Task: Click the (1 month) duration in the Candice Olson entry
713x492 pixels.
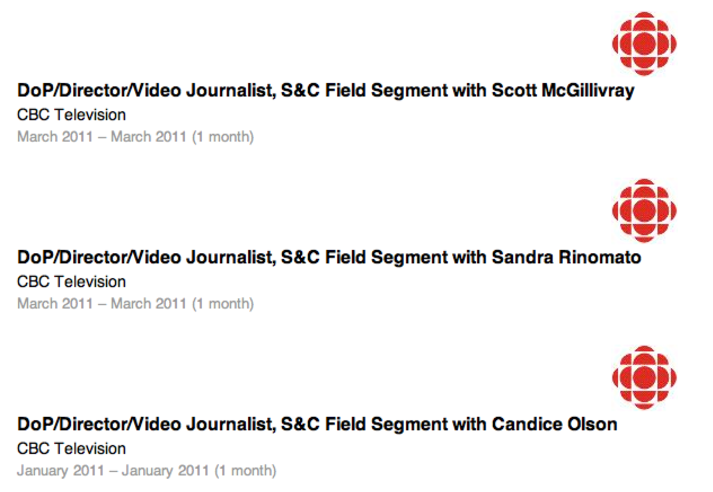Action: (246, 470)
